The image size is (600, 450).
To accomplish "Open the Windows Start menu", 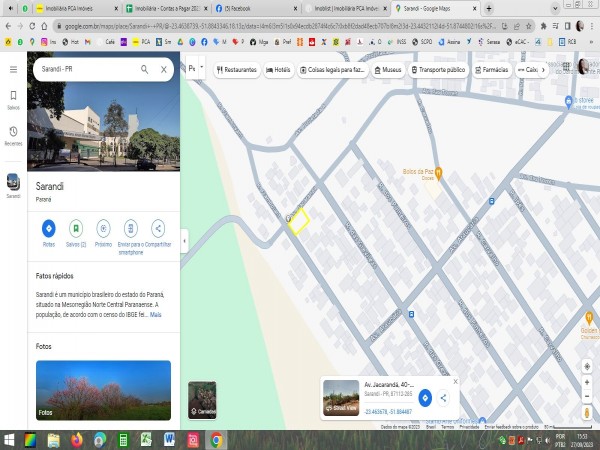I will coord(10,440).
